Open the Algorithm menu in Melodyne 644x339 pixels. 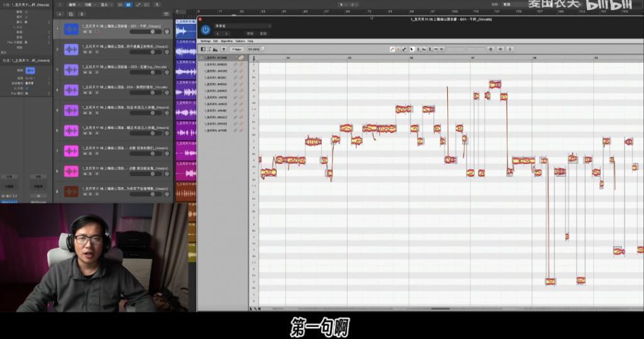point(226,41)
